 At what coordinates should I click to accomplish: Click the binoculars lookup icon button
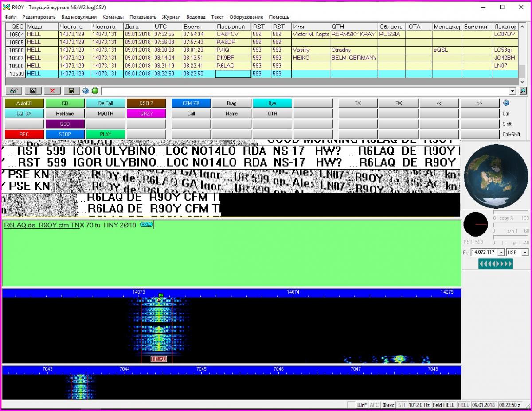pyautogui.click(x=14, y=91)
